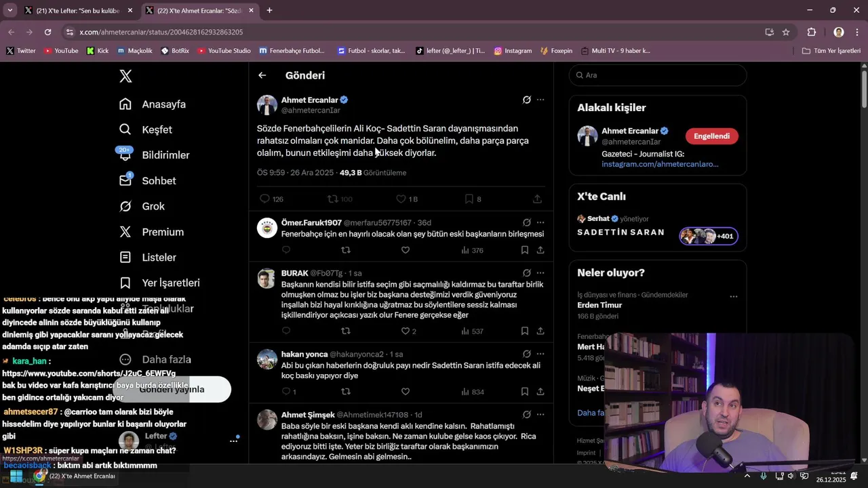Open more options on Ahmet Şimşek's reply
This screenshot has width=868, height=488.
pyautogui.click(x=540, y=414)
